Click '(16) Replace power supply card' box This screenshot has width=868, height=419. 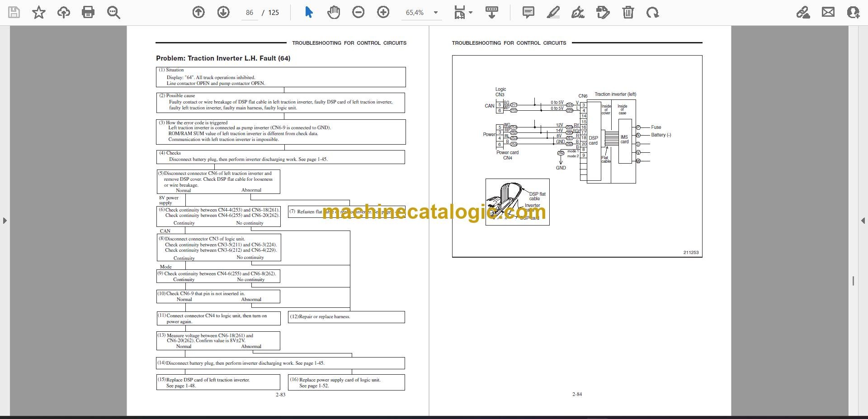coord(346,382)
